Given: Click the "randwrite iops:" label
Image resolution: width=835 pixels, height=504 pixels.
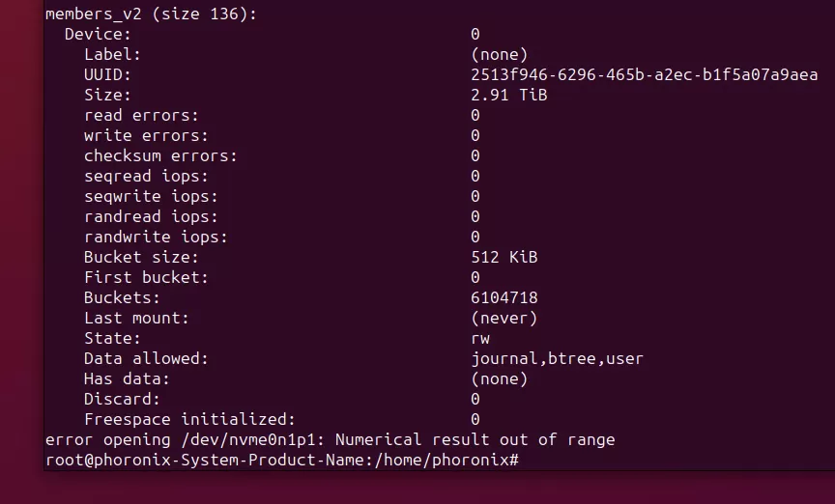Looking at the screenshot, I should (156, 237).
